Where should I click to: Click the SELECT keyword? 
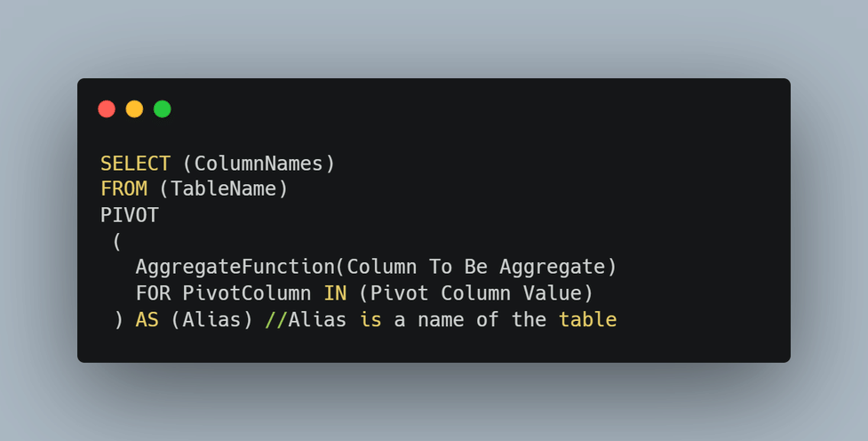135,164
